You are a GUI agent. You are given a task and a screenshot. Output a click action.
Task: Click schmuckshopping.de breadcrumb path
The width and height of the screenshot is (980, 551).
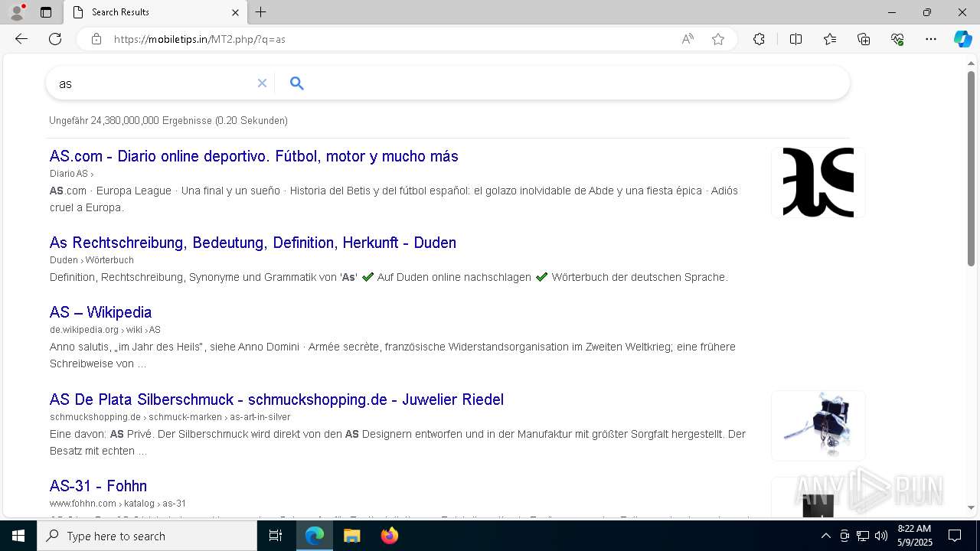pyautogui.click(x=170, y=417)
